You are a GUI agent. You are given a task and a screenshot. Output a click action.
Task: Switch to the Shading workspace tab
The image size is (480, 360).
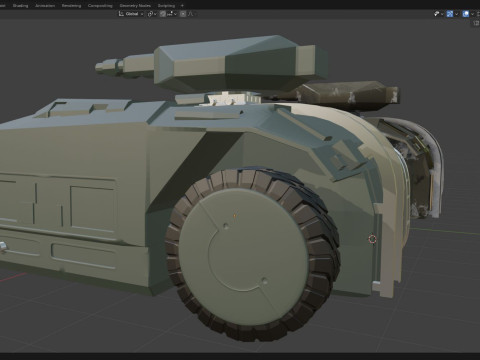click(x=20, y=6)
